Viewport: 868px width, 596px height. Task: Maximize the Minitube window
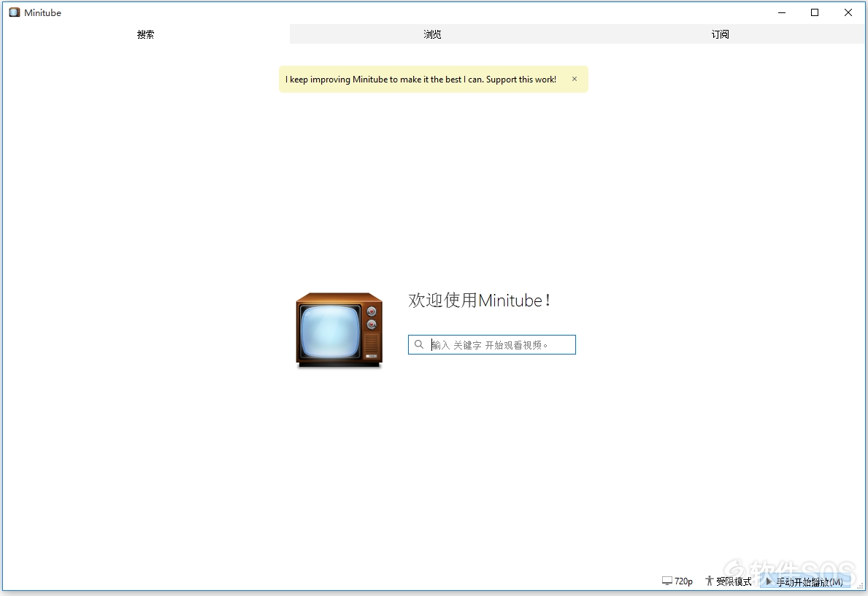[815, 12]
